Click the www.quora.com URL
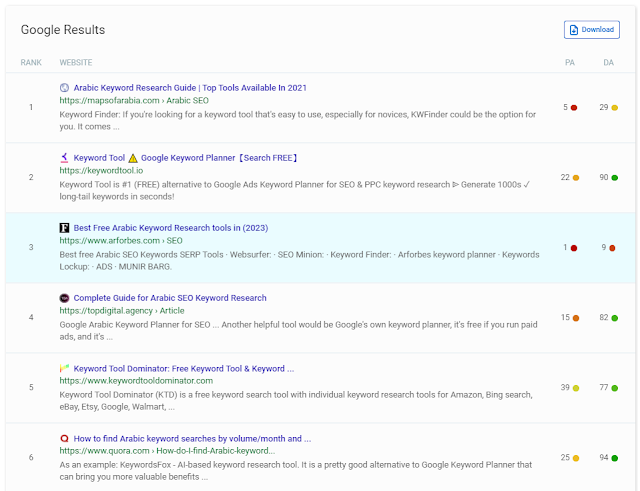This screenshot has height=491, width=640. 167,451
